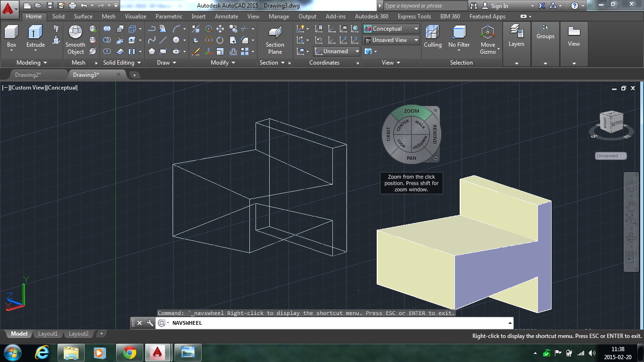Switch to the Visualize ribbon tab
This screenshot has height=362, width=644.
[x=135, y=16]
